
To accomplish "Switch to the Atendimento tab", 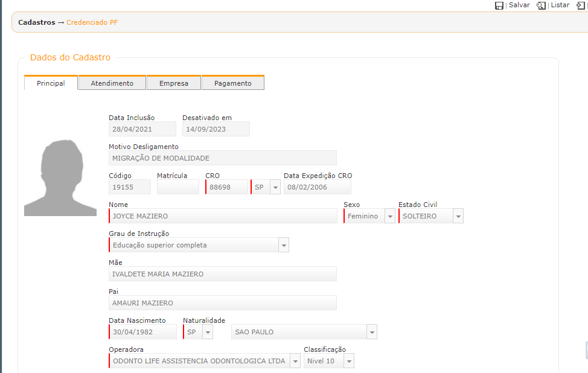I will (x=112, y=83).
